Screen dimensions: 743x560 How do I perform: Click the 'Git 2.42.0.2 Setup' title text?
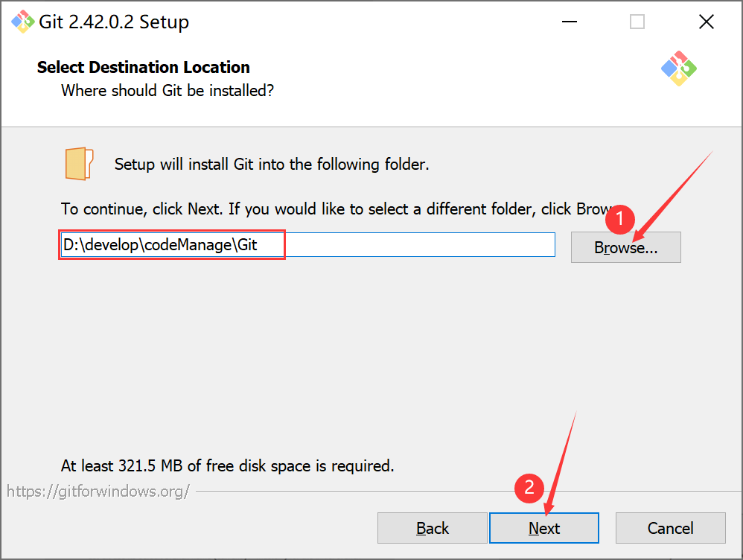tap(114, 22)
